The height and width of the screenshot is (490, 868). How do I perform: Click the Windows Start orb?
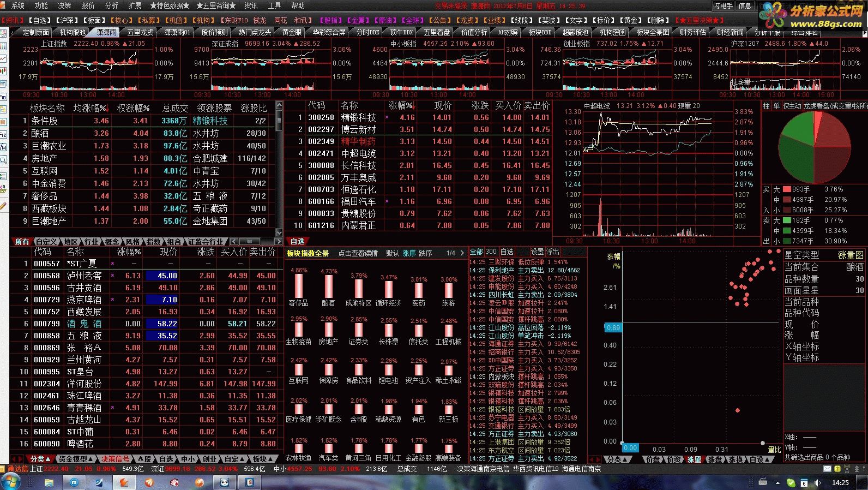(10, 482)
